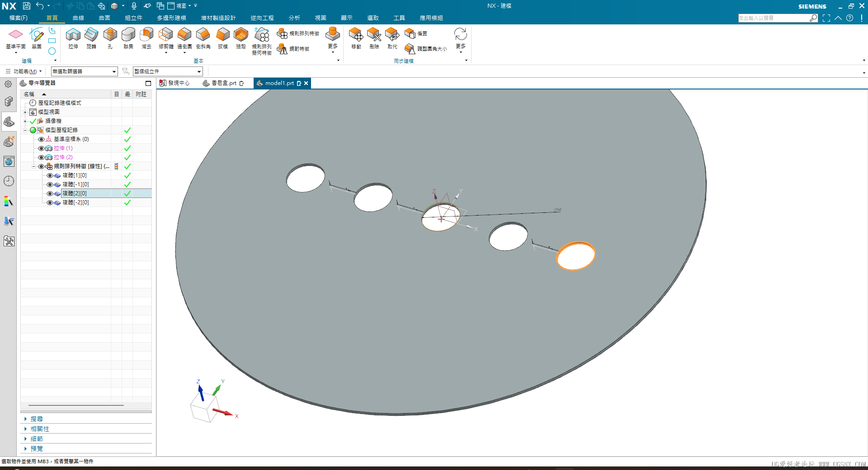This screenshot has height=470, width=868.
Task: Switch to the 分析 ribbon tab
Action: tap(294, 18)
